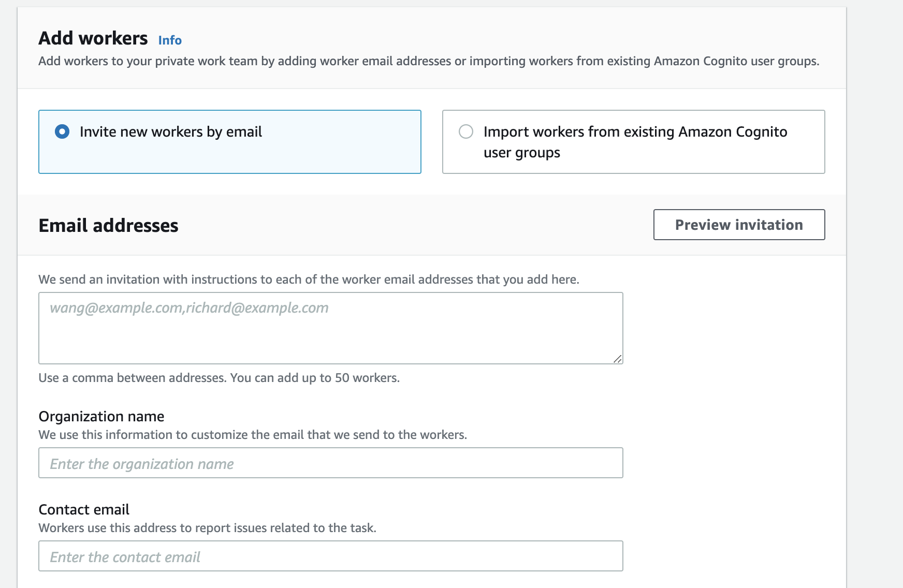Click the Organization name field label
Viewport: 903px width, 588px height.
[101, 416]
